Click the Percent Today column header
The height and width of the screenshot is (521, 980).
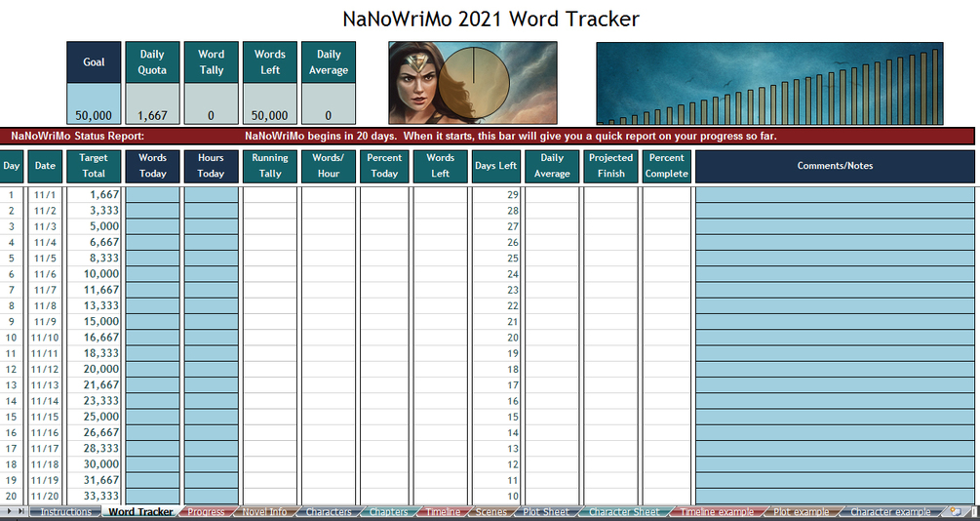point(384,166)
